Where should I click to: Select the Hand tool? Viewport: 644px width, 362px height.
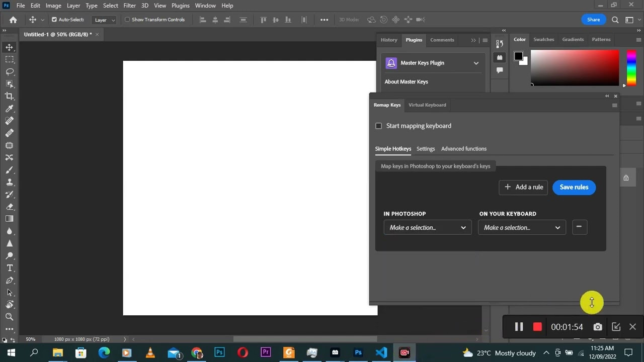point(10,305)
